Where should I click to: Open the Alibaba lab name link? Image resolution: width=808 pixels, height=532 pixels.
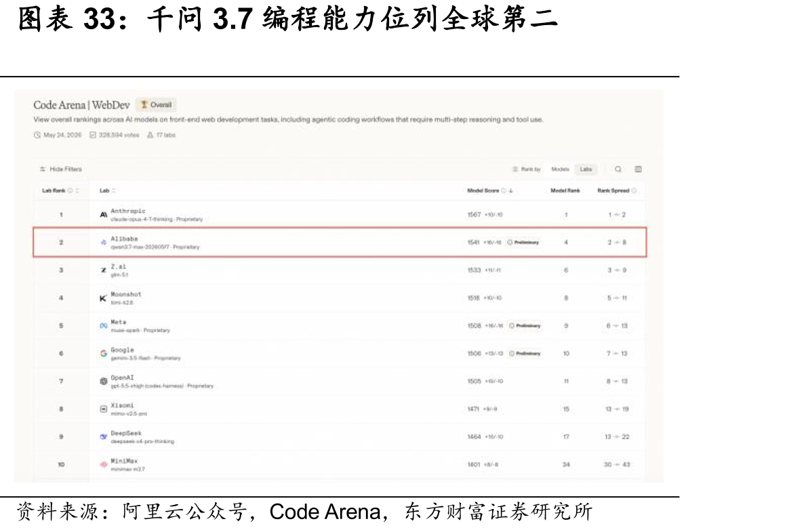tap(124, 239)
